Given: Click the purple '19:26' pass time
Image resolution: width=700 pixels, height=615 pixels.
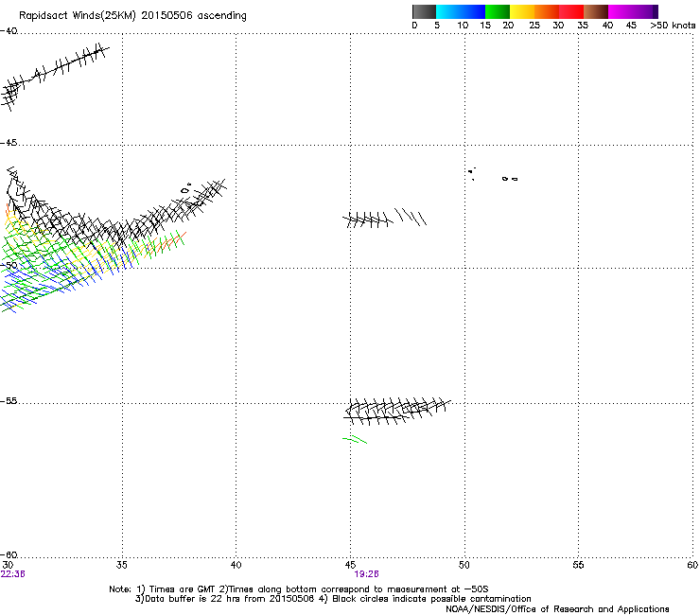Looking at the screenshot, I should pos(366,574).
